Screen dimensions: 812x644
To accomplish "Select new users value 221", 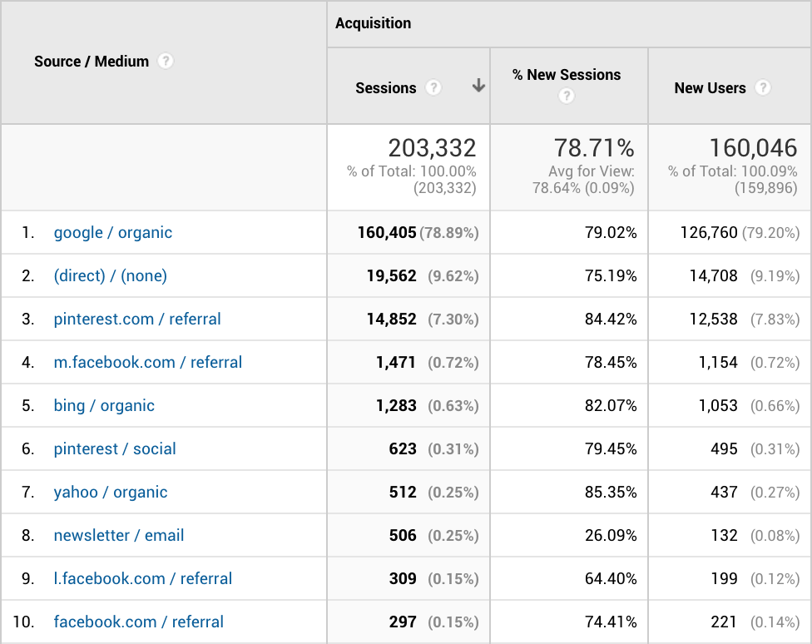I will 725,622.
